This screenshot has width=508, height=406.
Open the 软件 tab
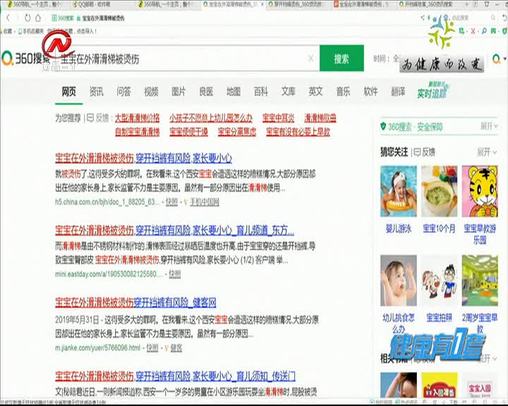click(370, 91)
